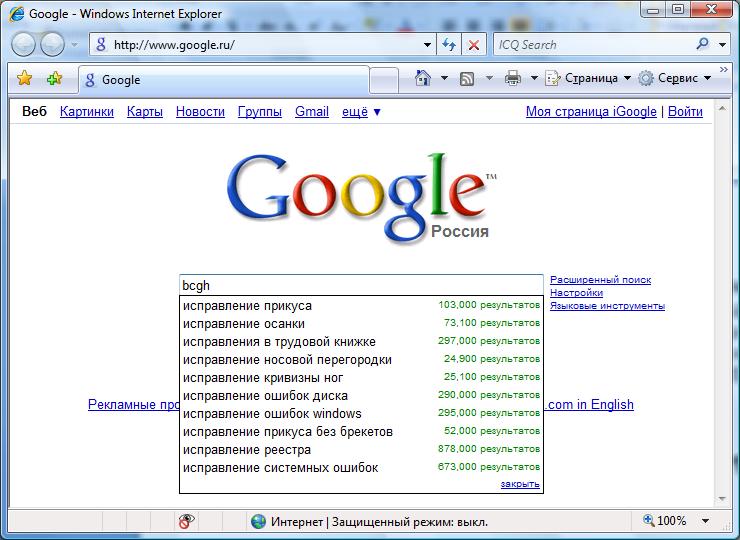The image size is (740, 540).
Task: Click the Internet Explorer title bar icon
Action: point(17,13)
